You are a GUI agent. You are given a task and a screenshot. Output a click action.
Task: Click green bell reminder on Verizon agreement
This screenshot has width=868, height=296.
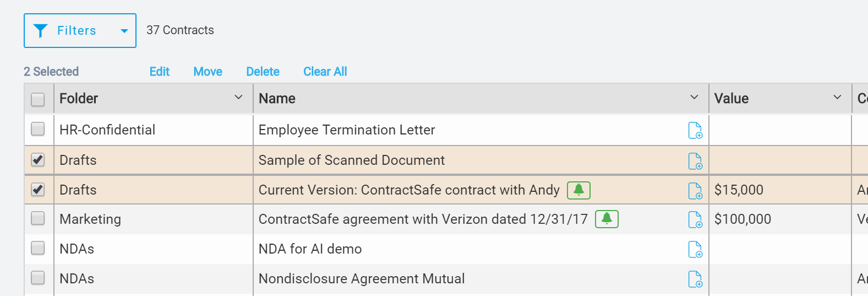(x=607, y=219)
